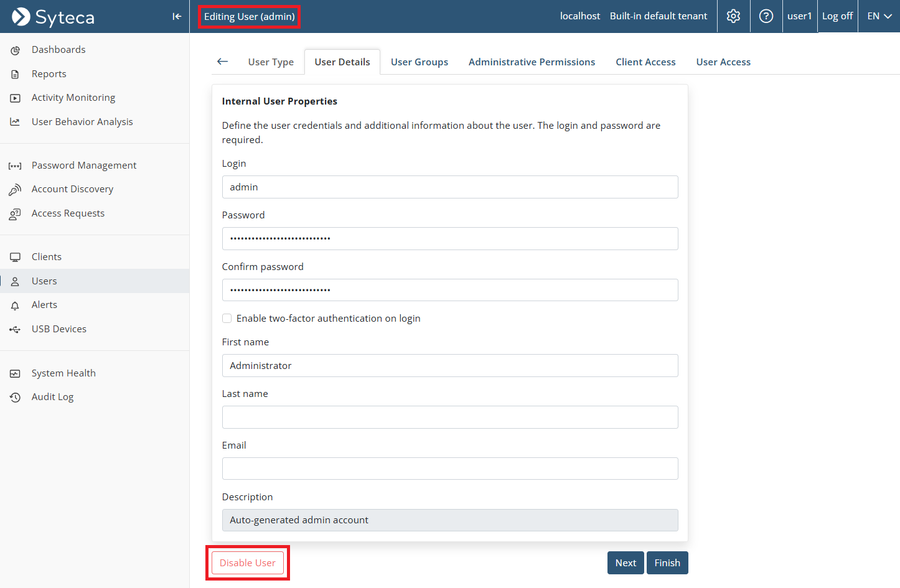Open the Administrative Permissions tab

pos(532,62)
